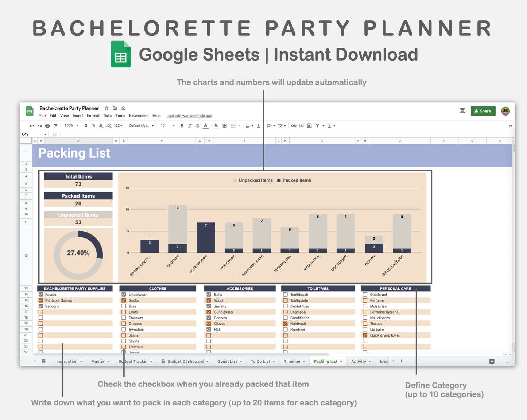Image resolution: width=527 pixels, height=420 pixels.
Task: Uncheck the Socks checkbox
Action: 124,300
